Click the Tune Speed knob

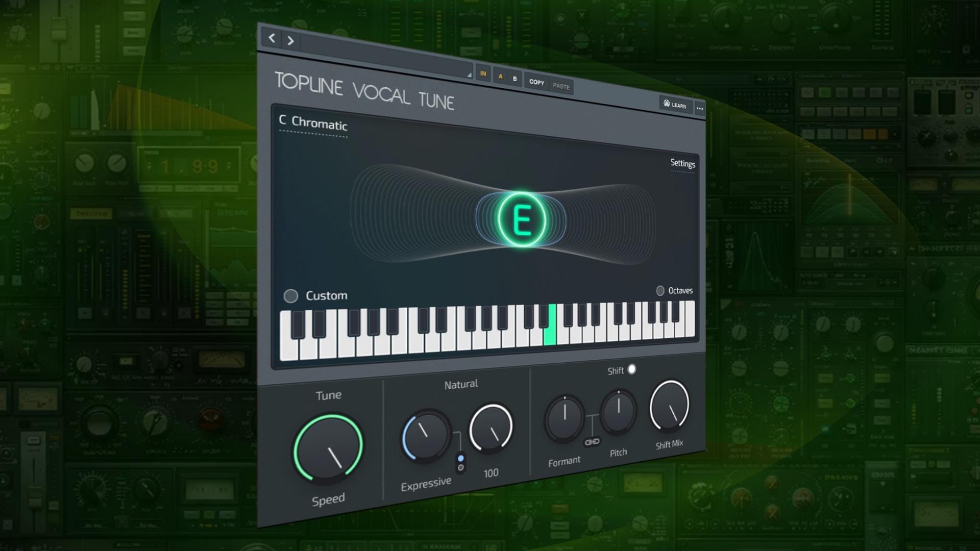(328, 448)
